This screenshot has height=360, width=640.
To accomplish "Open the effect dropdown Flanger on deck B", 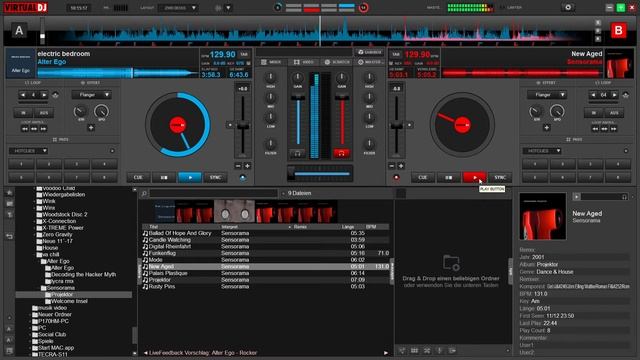I will [547, 95].
